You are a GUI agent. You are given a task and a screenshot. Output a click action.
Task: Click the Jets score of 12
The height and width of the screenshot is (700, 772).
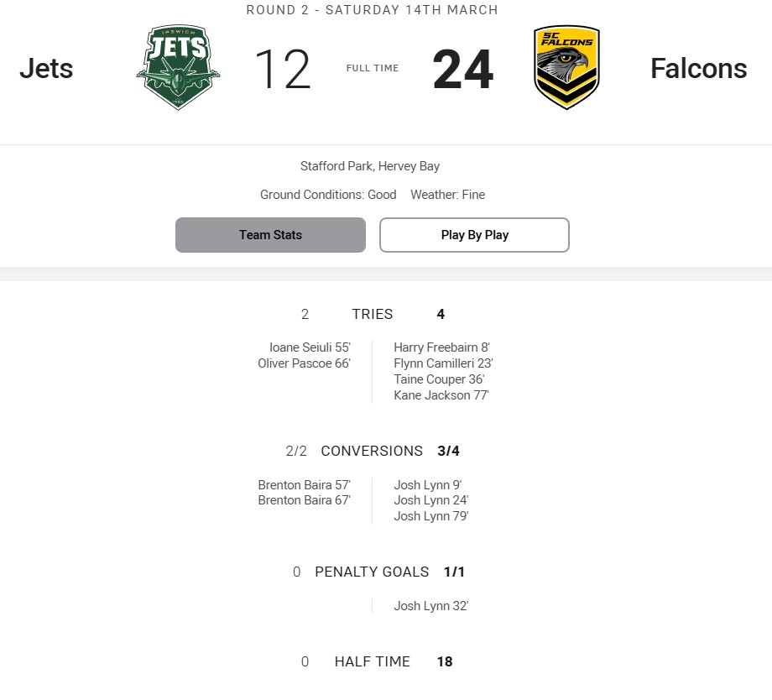coord(282,70)
